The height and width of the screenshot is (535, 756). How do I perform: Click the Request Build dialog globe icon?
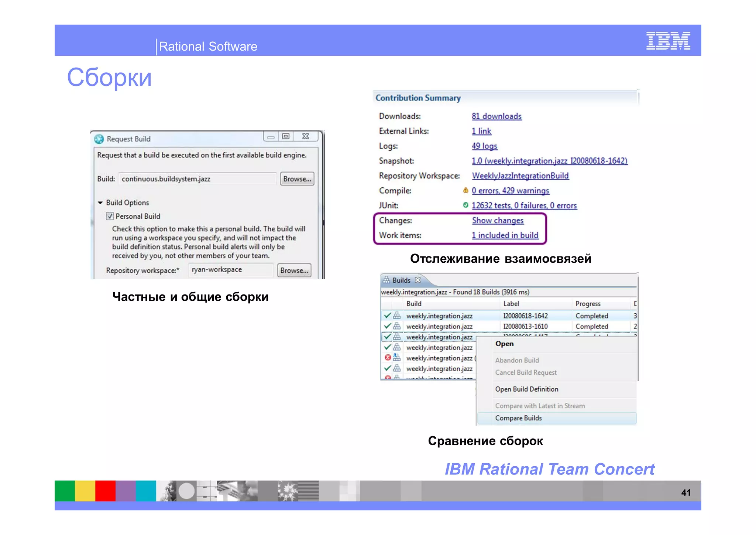tap(99, 139)
